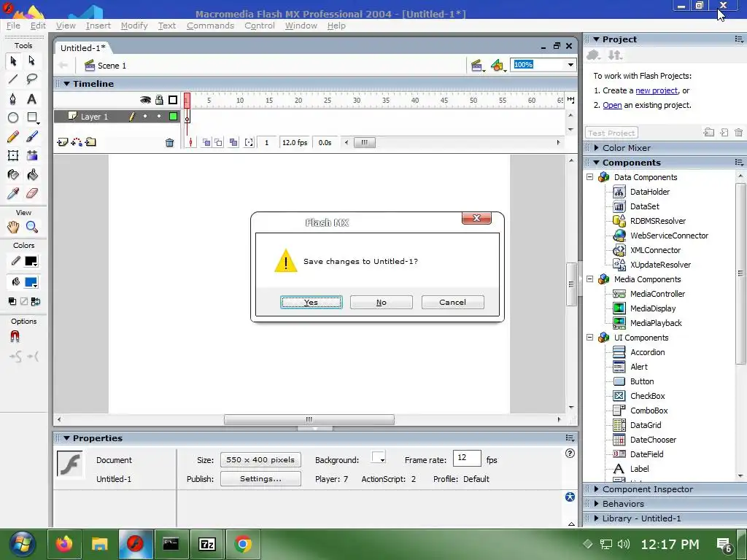The height and width of the screenshot is (560, 747).
Task: Open the blue fill color swatch
Action: click(x=31, y=282)
